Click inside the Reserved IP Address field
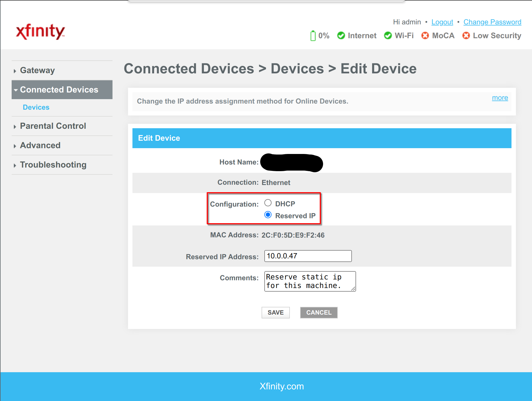This screenshot has width=532, height=401. pyautogui.click(x=308, y=256)
